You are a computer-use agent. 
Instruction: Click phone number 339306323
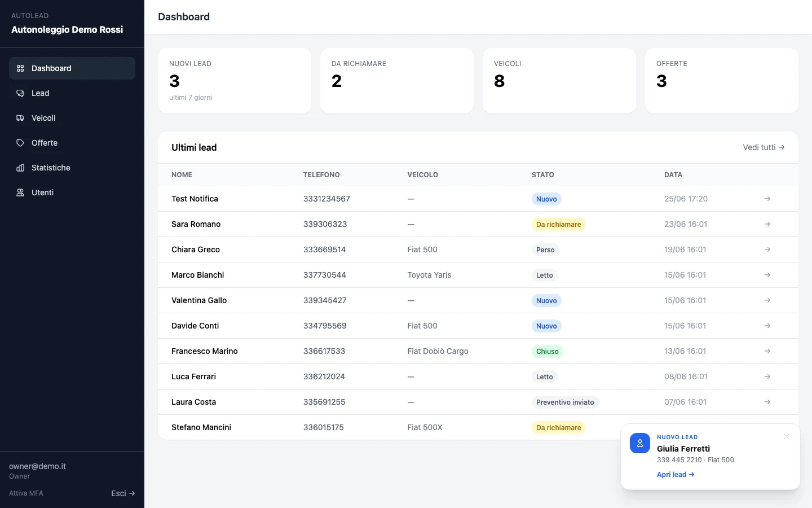coord(325,224)
